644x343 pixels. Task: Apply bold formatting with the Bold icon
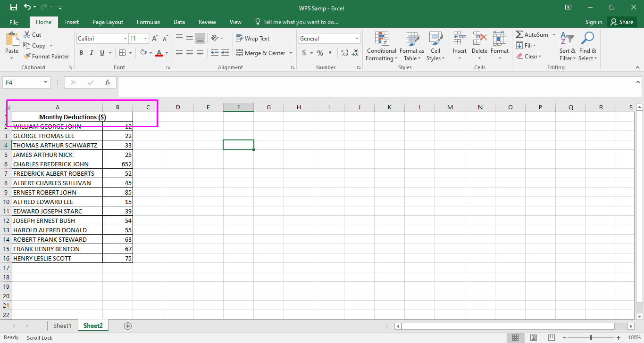(x=81, y=52)
